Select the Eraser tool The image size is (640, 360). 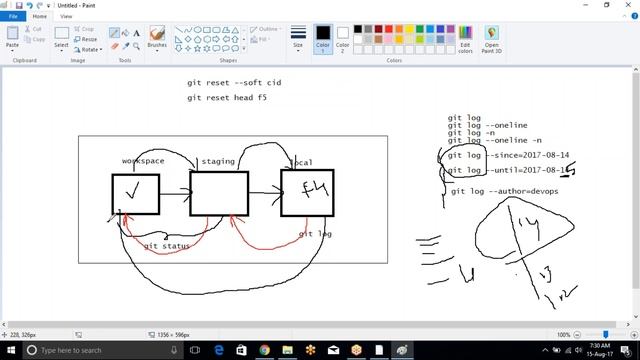coord(114,46)
